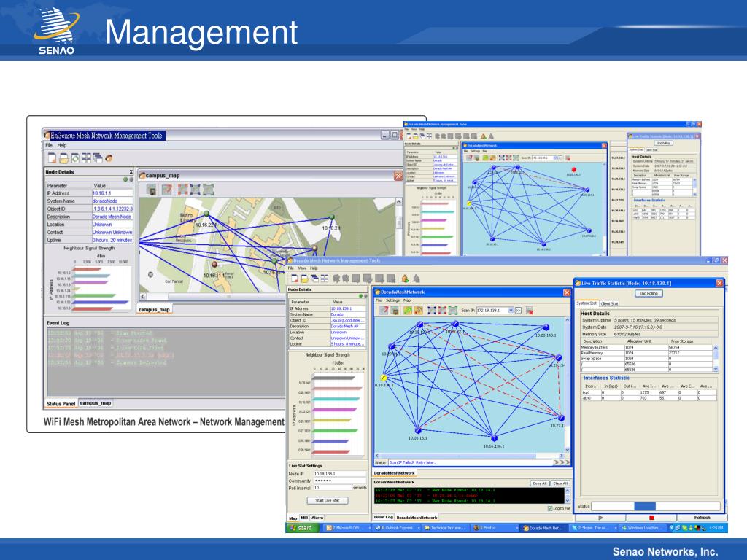Click the Community password field
This screenshot has width=747, height=560.
pyautogui.click(x=340, y=481)
